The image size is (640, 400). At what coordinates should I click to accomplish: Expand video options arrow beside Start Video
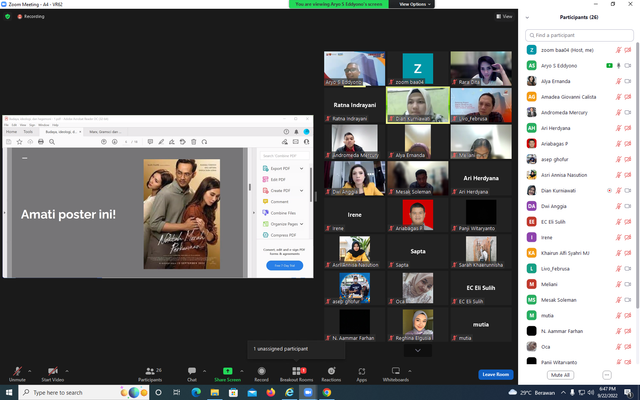(67, 371)
